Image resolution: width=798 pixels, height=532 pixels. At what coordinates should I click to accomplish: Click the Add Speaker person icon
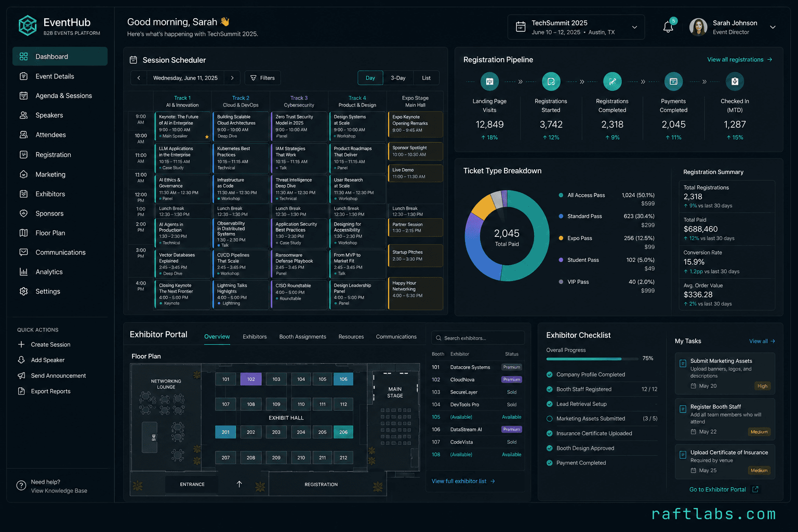(x=21, y=360)
